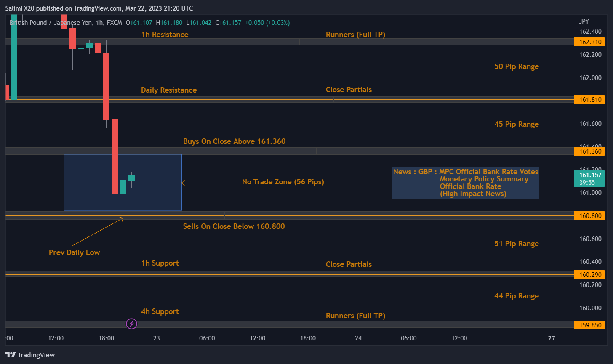Select the Buys On Close Above 161.360 text

234,141
